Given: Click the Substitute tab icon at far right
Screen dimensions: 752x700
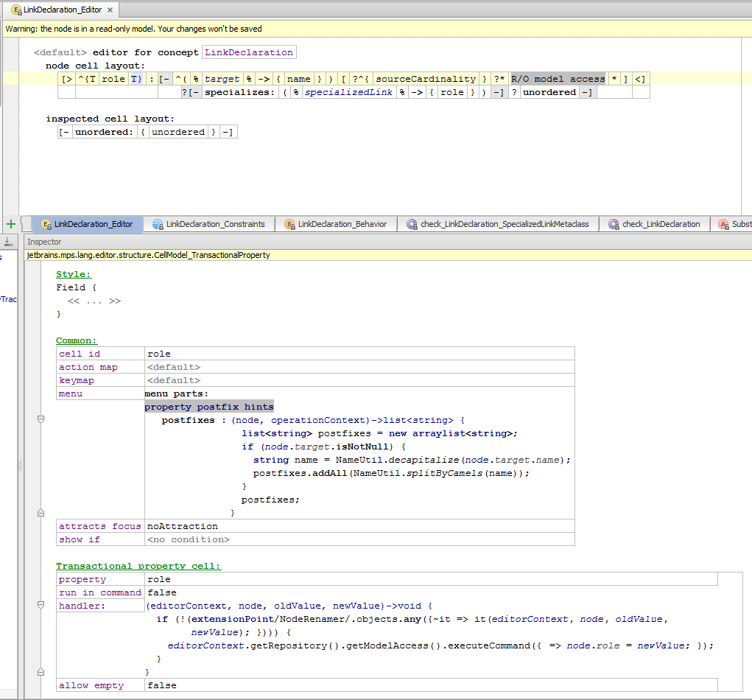Looking at the screenshot, I should point(724,225).
